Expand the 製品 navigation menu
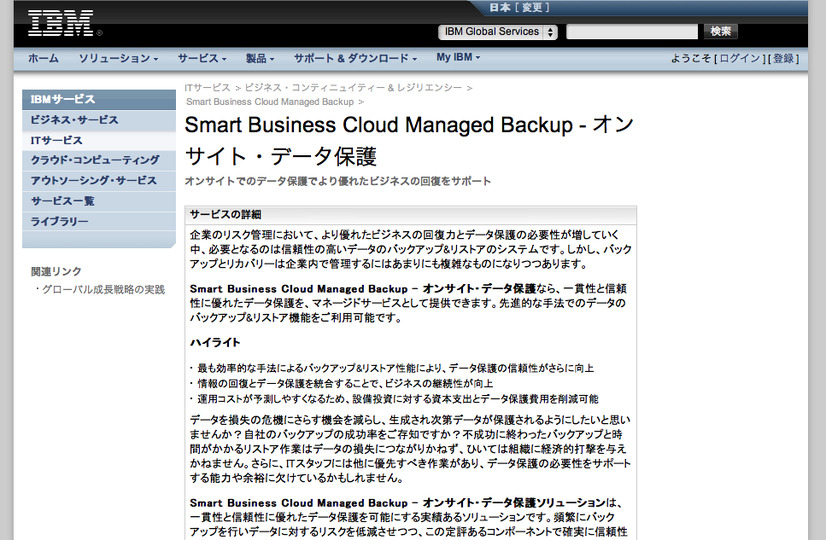Viewport: 826px width, 540px height. [260, 58]
